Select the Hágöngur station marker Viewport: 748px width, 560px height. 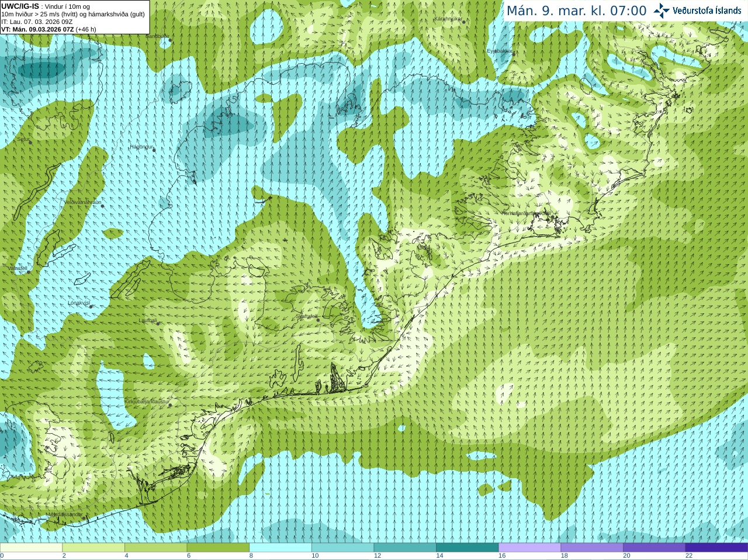click(x=154, y=150)
